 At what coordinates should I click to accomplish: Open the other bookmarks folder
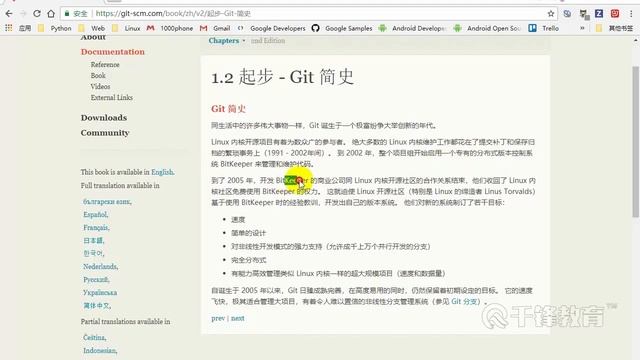click(614, 28)
